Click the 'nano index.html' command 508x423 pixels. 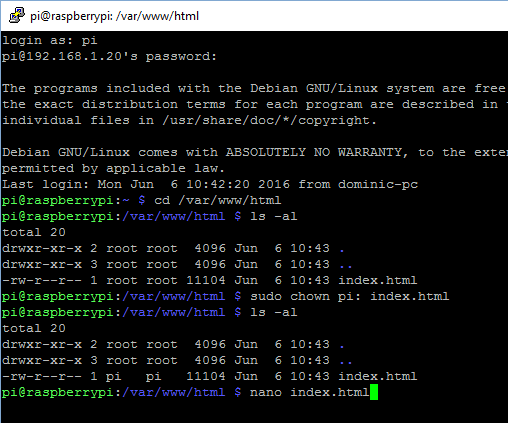(310, 392)
